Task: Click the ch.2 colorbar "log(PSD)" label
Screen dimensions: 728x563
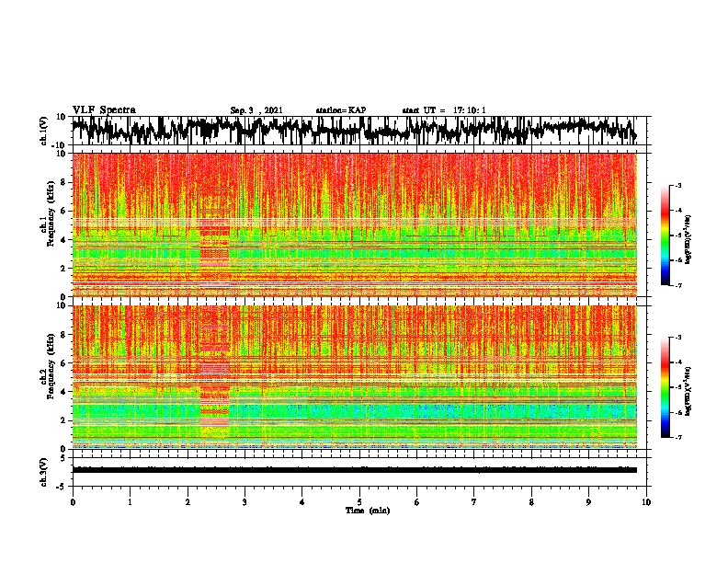Action: [x=688, y=391]
